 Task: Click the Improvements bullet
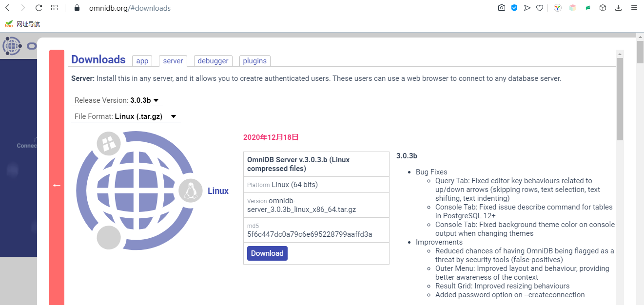click(x=439, y=242)
